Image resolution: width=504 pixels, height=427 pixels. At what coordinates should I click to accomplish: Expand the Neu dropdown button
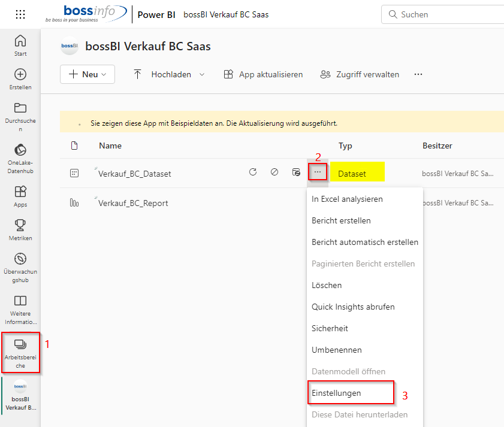pos(87,74)
